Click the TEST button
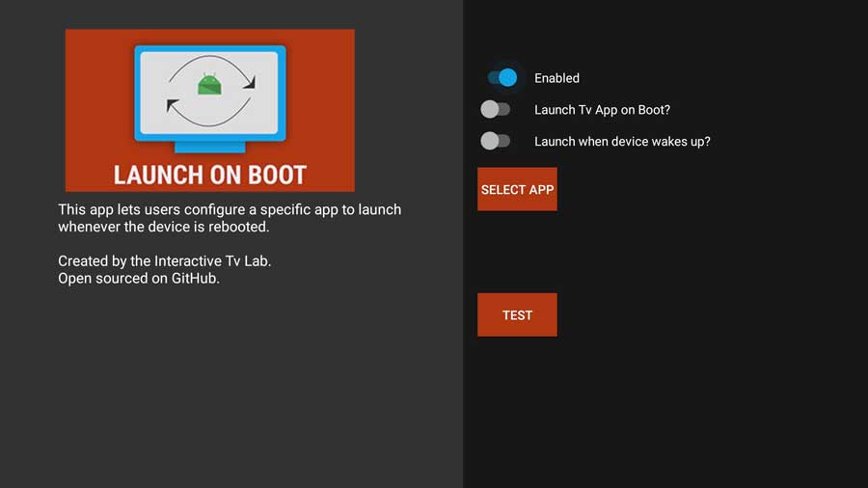 [517, 314]
